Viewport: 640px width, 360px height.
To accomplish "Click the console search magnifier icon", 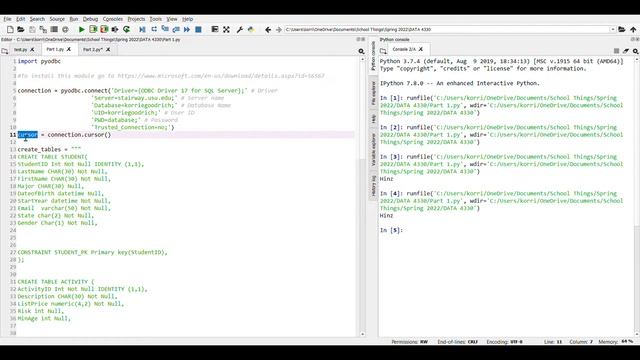I will 636,51.
